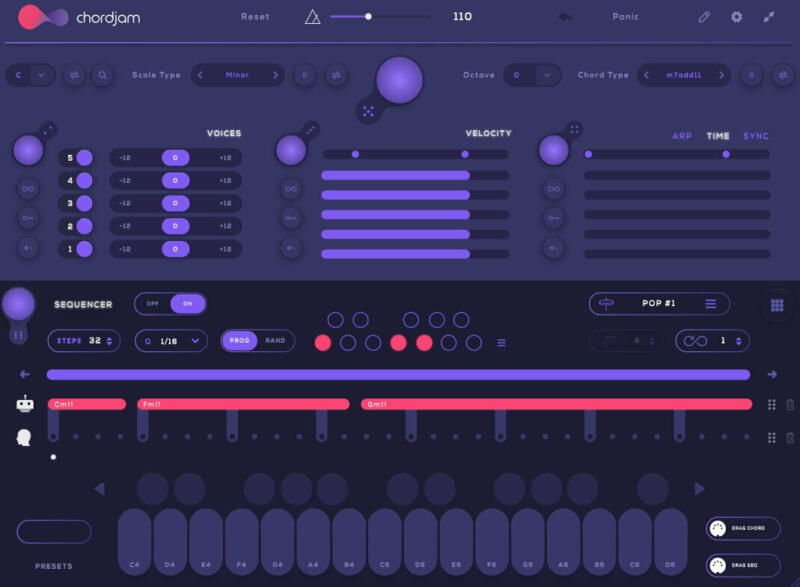The image size is (800, 587).
Task: Click the metronome icon next to tempo
Action: [312, 17]
